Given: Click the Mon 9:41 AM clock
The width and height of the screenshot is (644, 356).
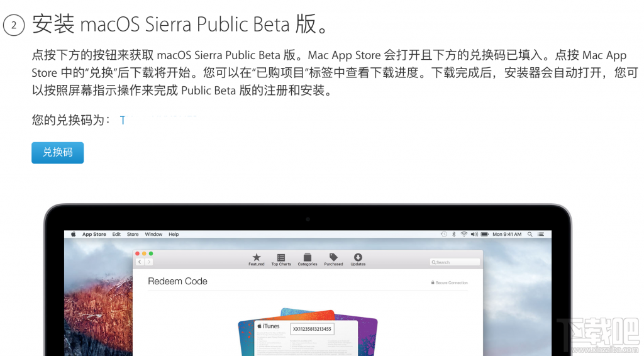Looking at the screenshot, I should 507,234.
